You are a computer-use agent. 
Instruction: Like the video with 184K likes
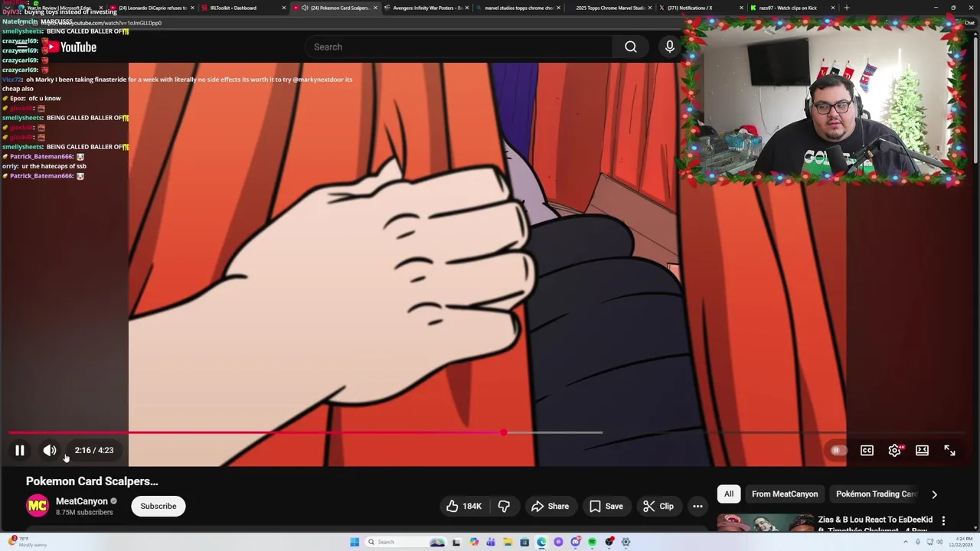point(465,506)
